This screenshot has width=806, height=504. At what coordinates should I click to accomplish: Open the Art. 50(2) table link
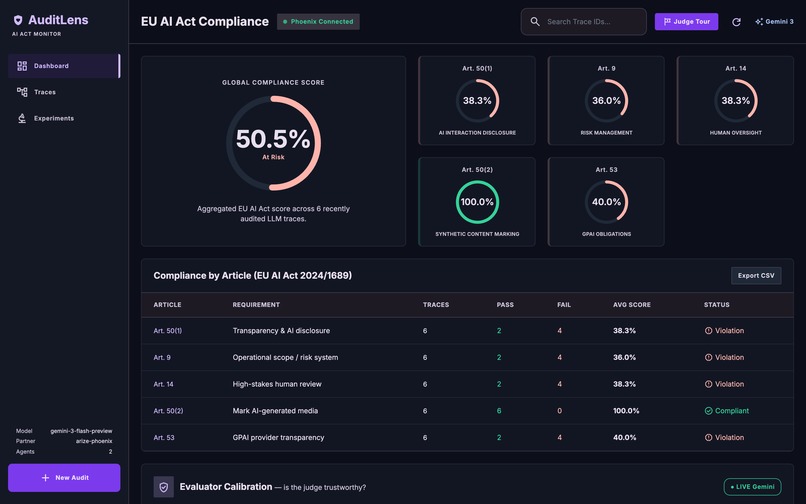(168, 411)
